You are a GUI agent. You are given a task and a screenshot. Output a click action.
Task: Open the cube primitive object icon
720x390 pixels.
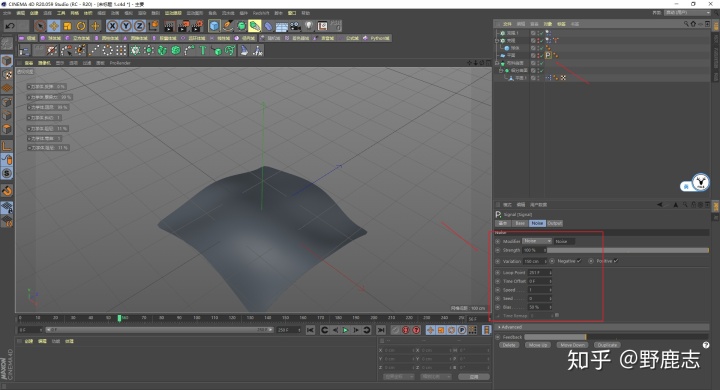click(x=214, y=26)
